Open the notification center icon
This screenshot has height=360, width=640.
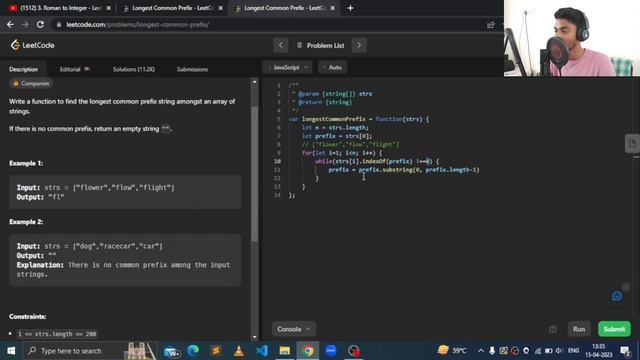[x=625, y=351]
